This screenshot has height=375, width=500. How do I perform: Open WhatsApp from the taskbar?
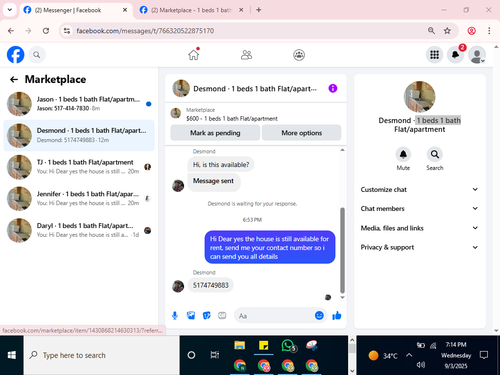coord(288,345)
